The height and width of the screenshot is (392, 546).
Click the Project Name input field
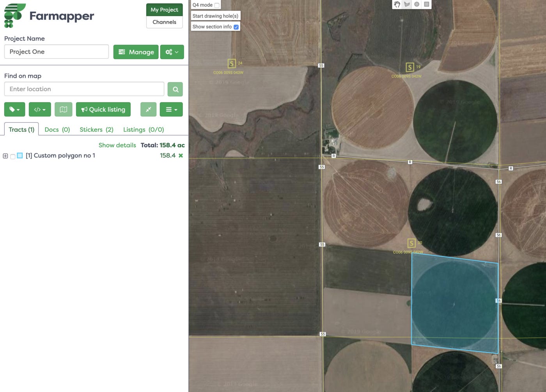coord(57,52)
